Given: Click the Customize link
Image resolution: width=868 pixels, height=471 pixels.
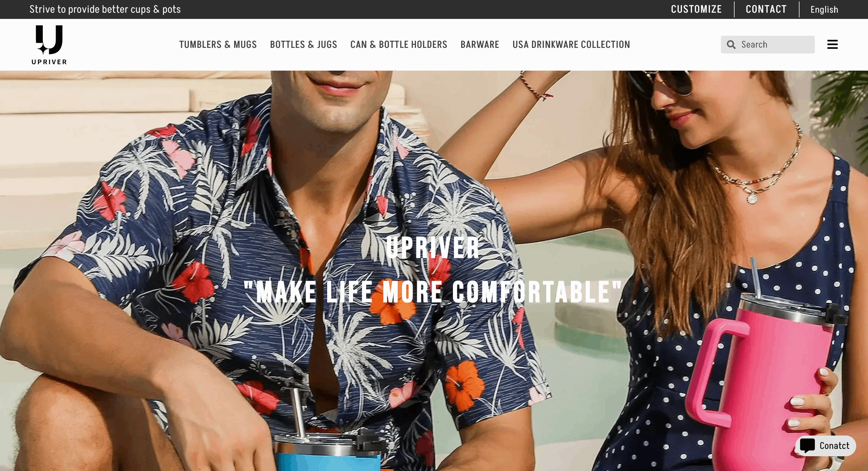Looking at the screenshot, I should [x=696, y=9].
